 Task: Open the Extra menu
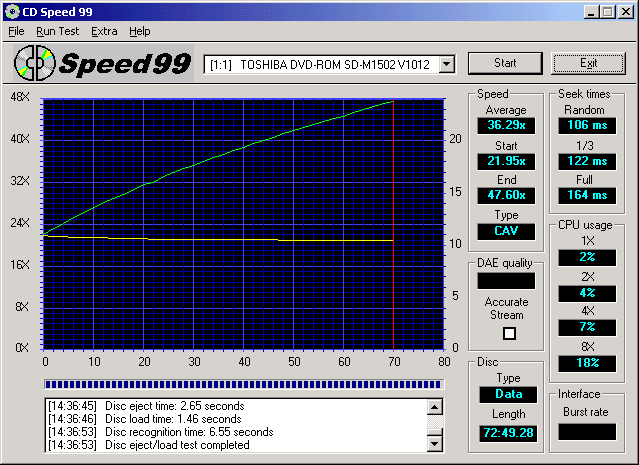click(x=104, y=31)
